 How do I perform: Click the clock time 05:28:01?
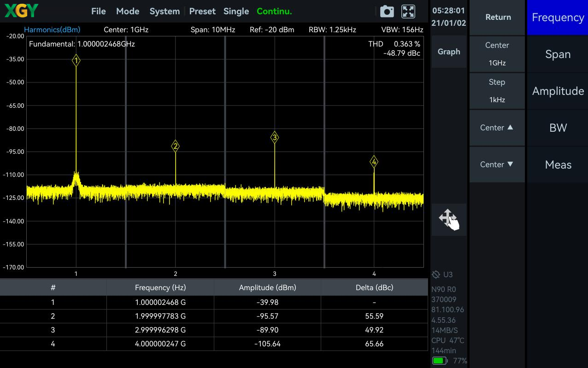pyautogui.click(x=448, y=11)
